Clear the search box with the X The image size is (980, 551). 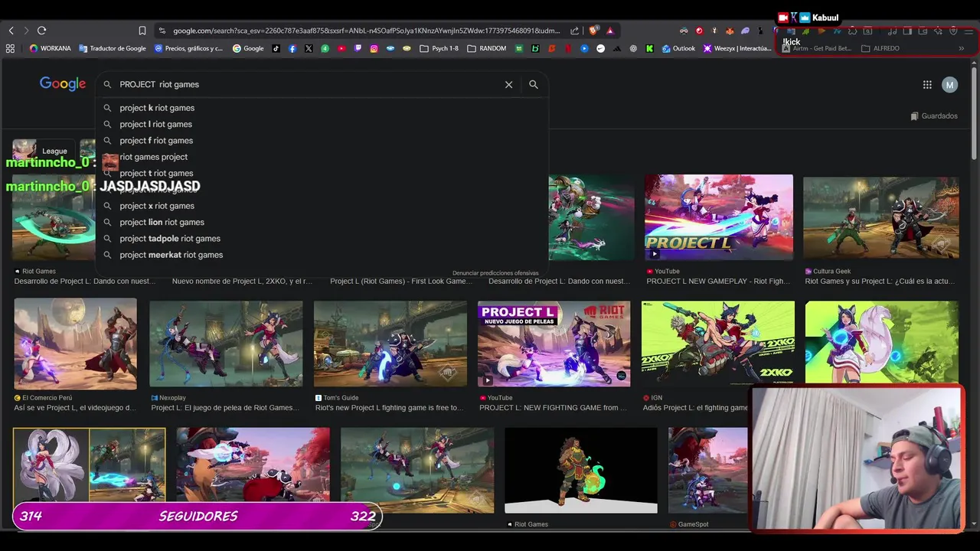click(x=508, y=84)
